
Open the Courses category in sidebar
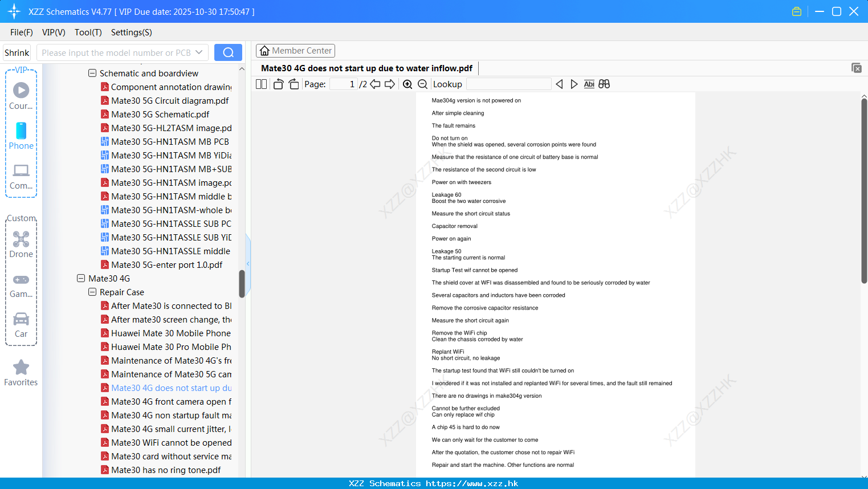tap(21, 96)
